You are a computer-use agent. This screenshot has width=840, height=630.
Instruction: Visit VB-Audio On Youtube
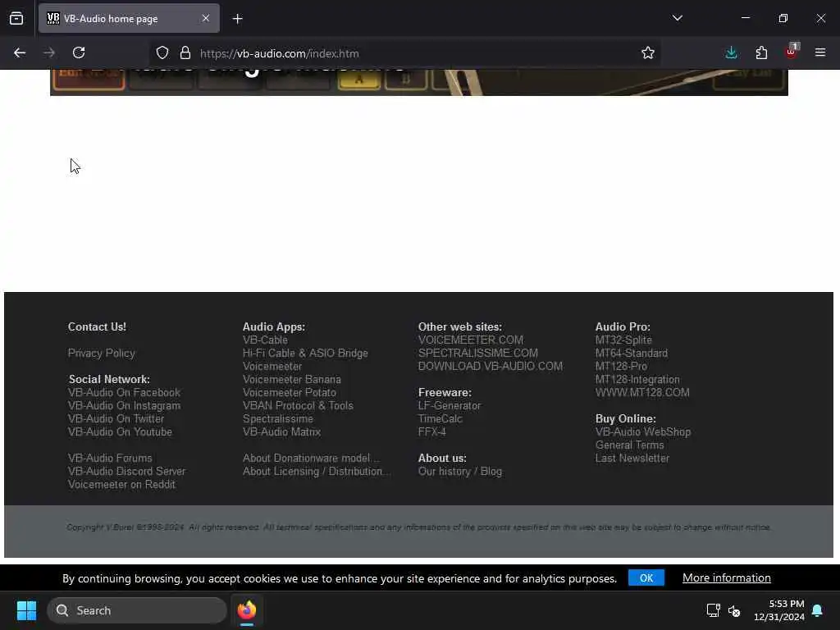click(x=120, y=431)
